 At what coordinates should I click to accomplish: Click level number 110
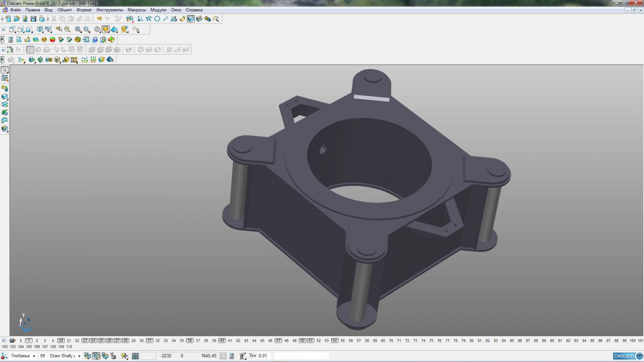(69, 346)
